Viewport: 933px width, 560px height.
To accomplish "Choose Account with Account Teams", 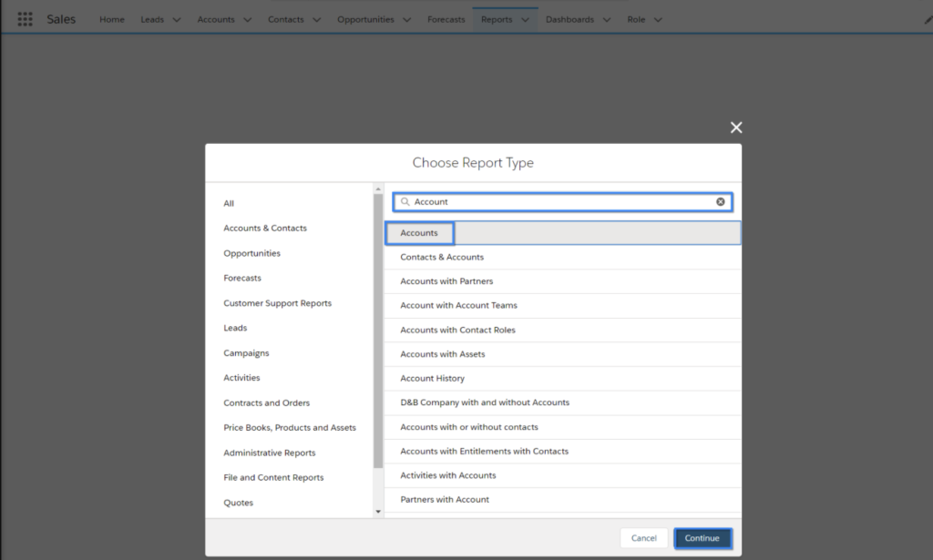I will pyautogui.click(x=562, y=306).
